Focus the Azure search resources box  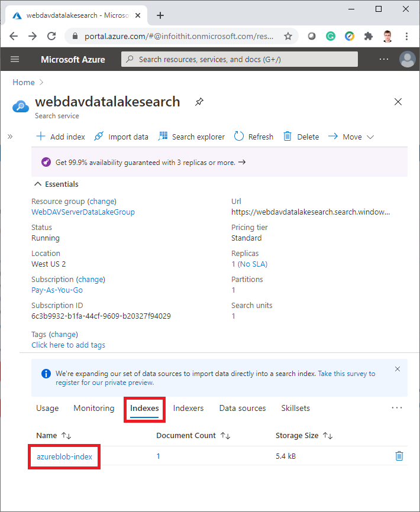coord(240,59)
